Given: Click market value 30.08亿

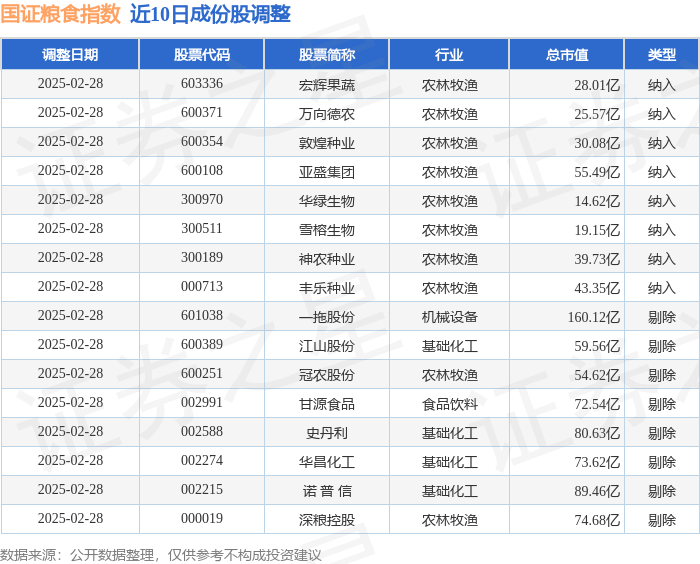Looking at the screenshot, I should (x=597, y=142).
